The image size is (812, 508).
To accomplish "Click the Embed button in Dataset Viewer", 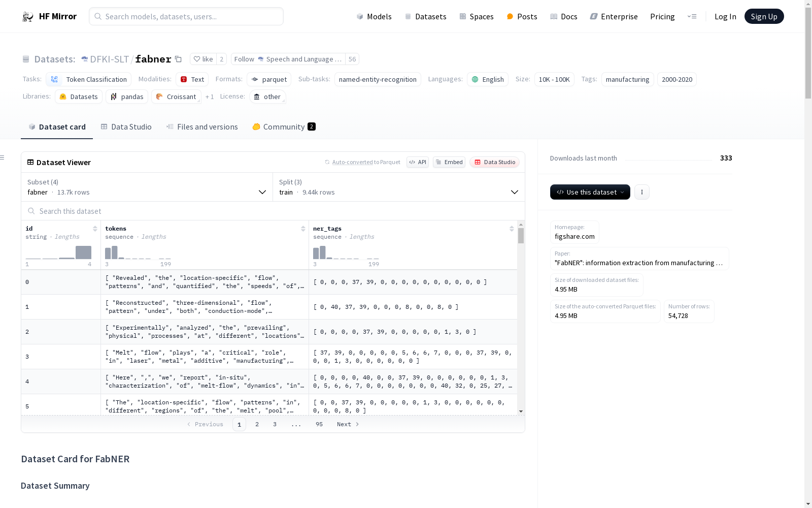I will click(x=449, y=162).
